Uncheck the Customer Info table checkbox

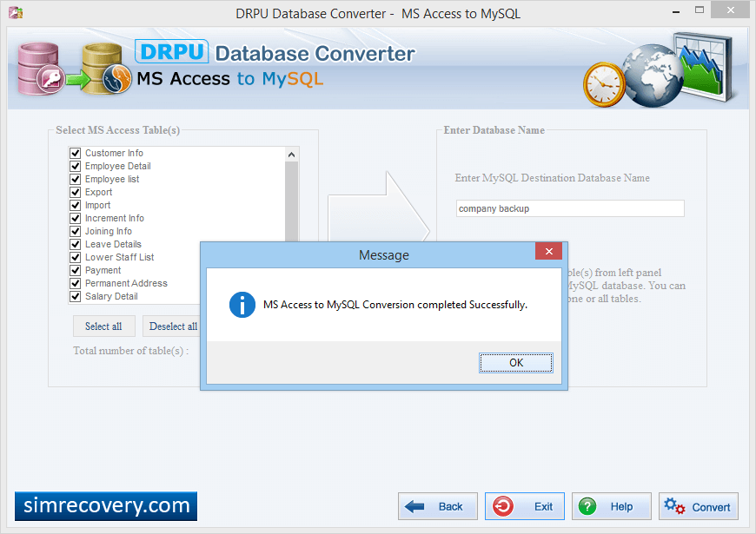tap(76, 154)
